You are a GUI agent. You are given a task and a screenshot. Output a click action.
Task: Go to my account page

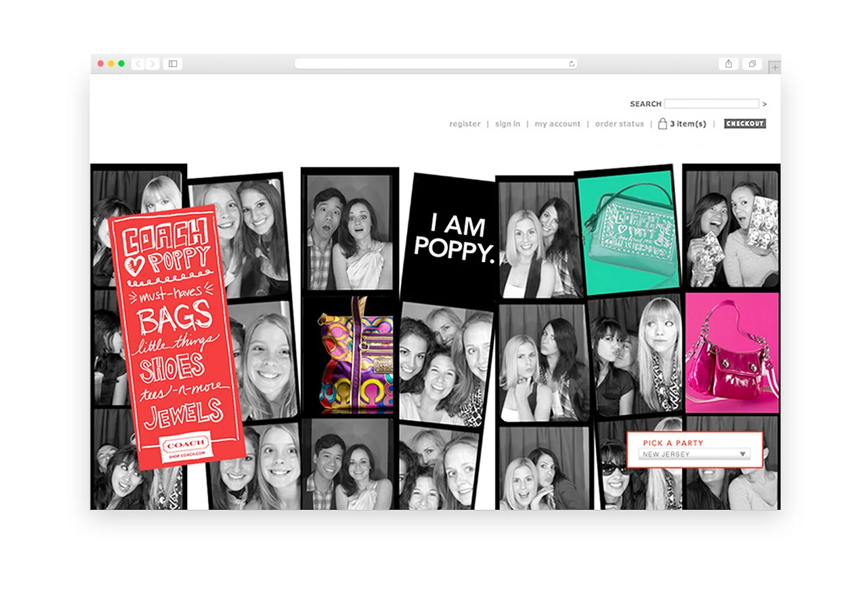pyautogui.click(x=557, y=124)
